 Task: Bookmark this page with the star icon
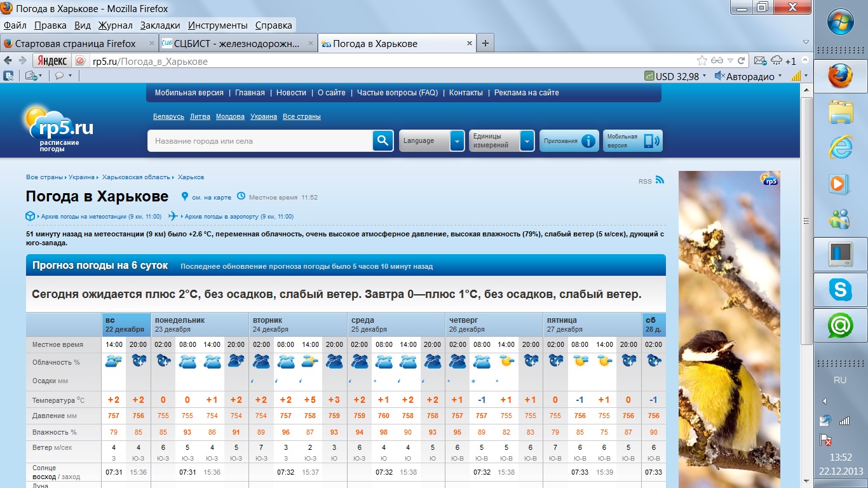(x=702, y=61)
